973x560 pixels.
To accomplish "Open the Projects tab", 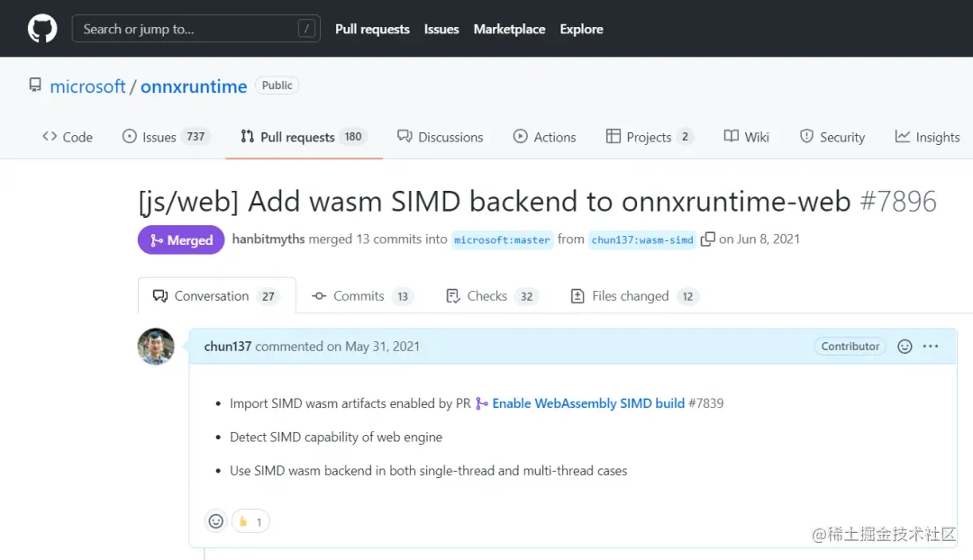I will pyautogui.click(x=649, y=137).
